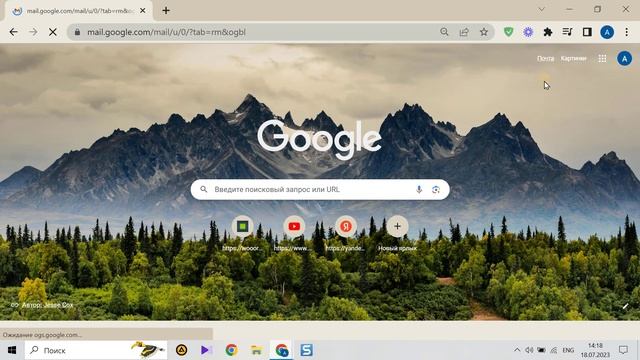Open a new tab with the plus button
The width and height of the screenshot is (640, 360).
coord(166,11)
